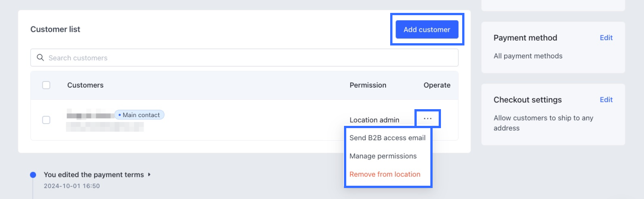644x199 pixels.
Task: Choose Manage permissions from the menu
Action: [383, 156]
